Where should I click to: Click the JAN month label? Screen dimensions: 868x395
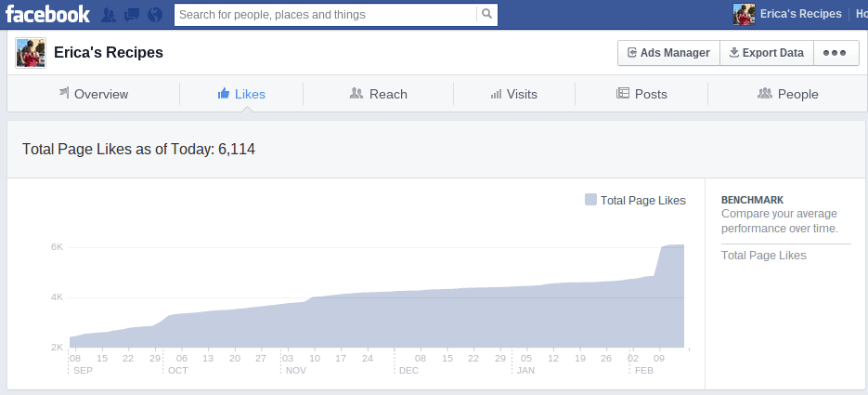point(525,370)
